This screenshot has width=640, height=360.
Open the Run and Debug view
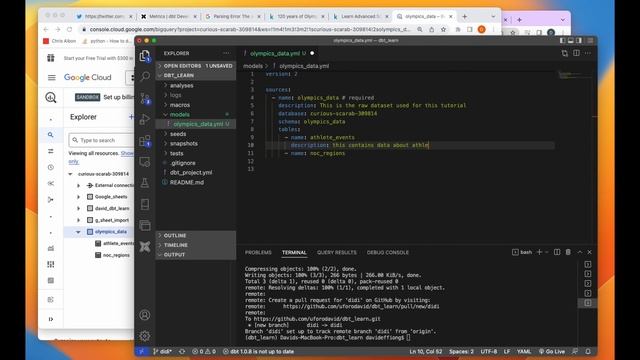pos(144,119)
